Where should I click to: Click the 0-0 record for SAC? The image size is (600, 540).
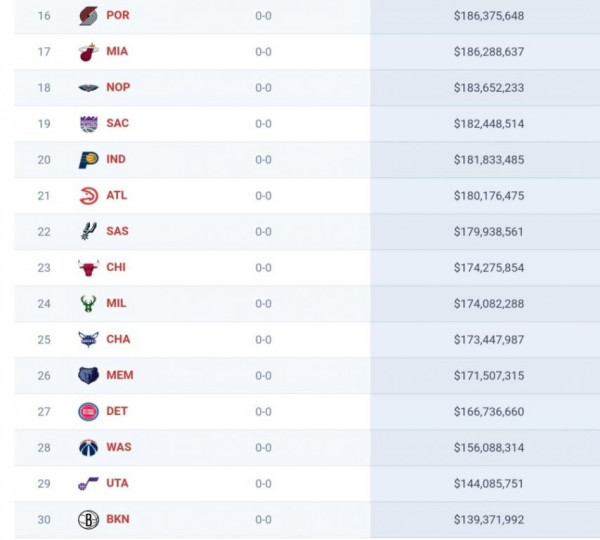pyautogui.click(x=263, y=124)
